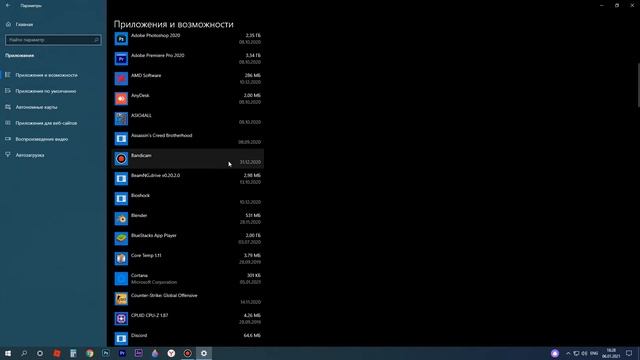Screen dimensions: 640x360
Task: Click the Counter-Strike: Global Offensive icon
Action: [x=121, y=299]
